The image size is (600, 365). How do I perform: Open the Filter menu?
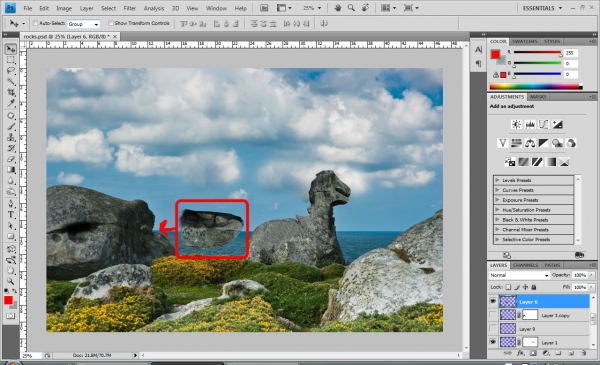tap(130, 8)
